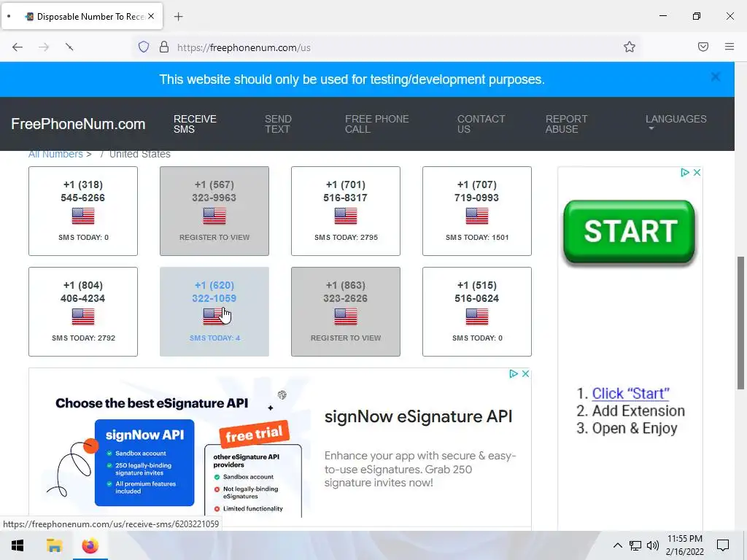Viewport: 747px width, 560px height.
Task: Open the Windows Start menu
Action: point(18,545)
